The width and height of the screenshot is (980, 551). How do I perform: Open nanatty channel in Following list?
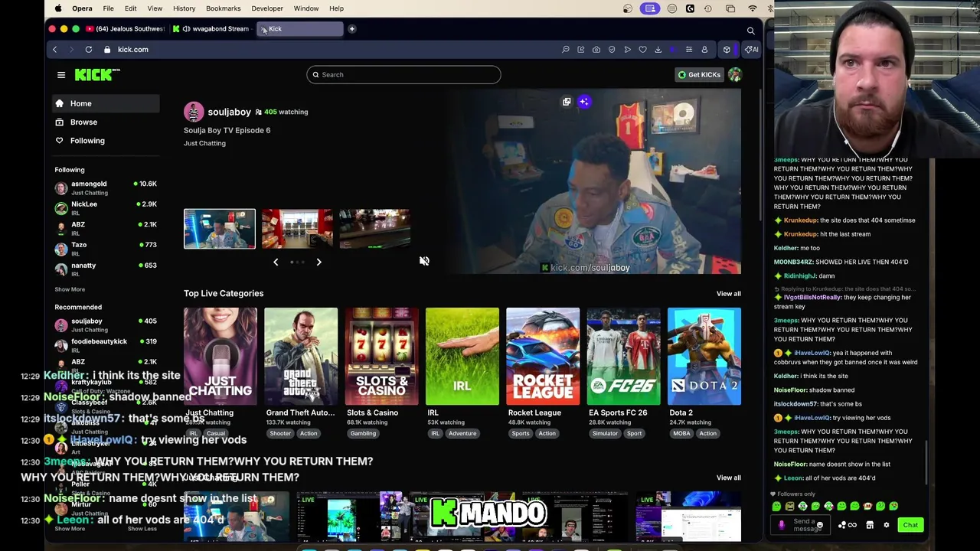point(106,269)
